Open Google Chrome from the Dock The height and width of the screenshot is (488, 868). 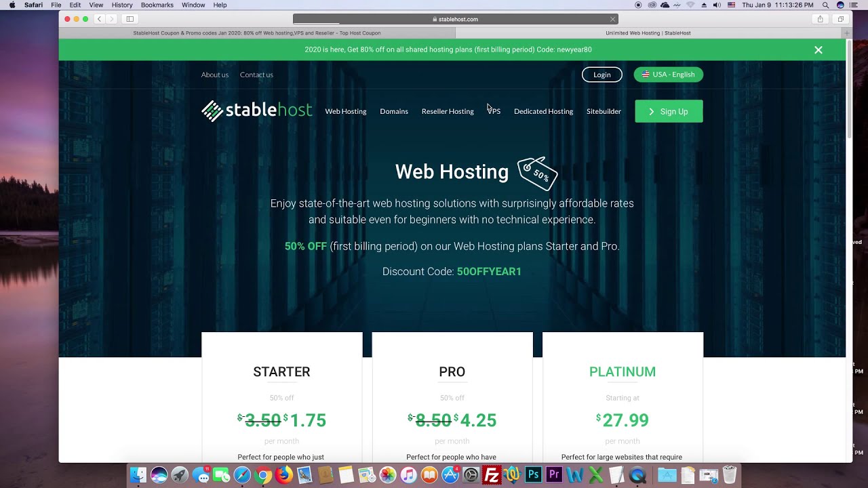point(263,475)
